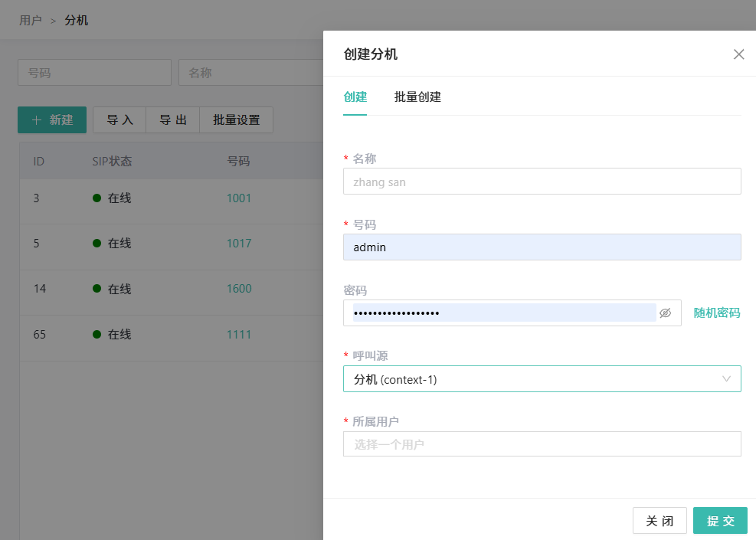Click the 导出 button
This screenshot has height=540, width=756.
click(x=172, y=120)
